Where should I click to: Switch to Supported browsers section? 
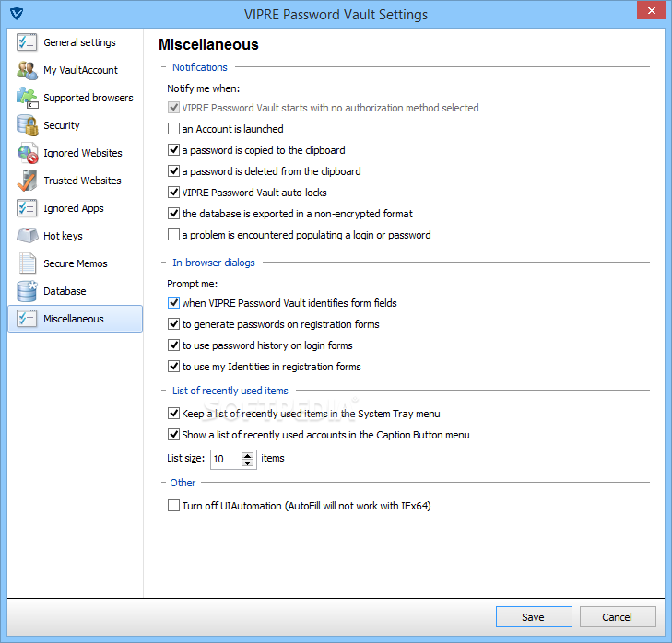75,98
